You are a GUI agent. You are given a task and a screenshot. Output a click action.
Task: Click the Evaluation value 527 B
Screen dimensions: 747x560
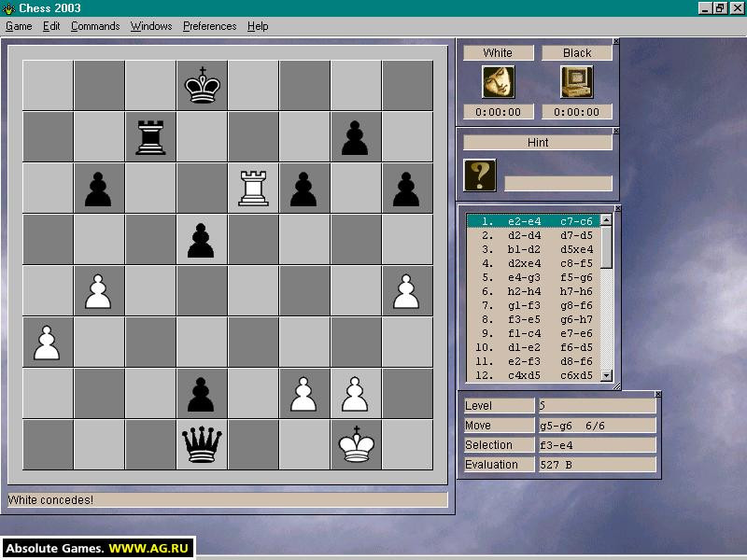[x=598, y=464]
